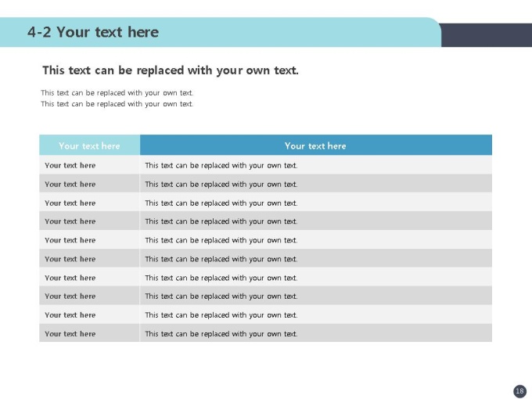
Task: Click description text in last table row
Action: pos(221,334)
